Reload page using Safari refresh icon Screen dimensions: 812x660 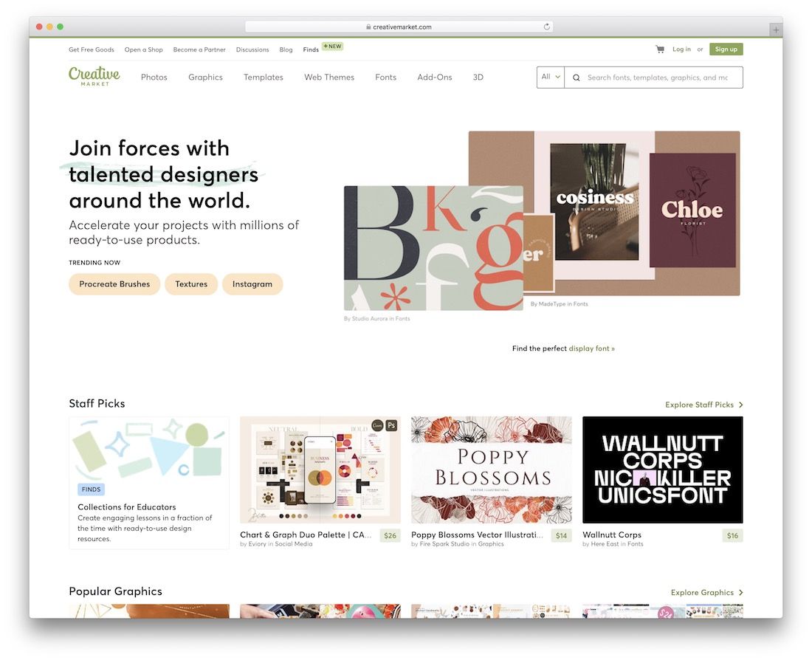tap(546, 27)
